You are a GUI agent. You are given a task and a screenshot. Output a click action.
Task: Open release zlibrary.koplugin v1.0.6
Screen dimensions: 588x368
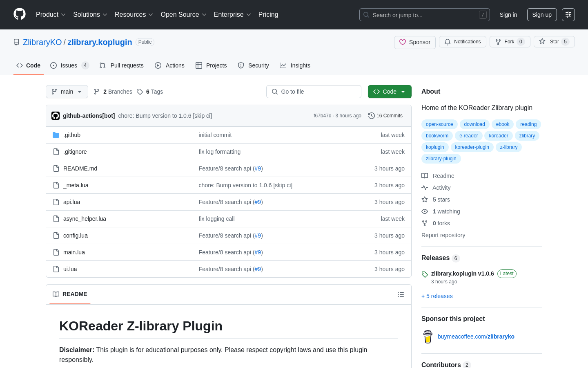tap(463, 274)
